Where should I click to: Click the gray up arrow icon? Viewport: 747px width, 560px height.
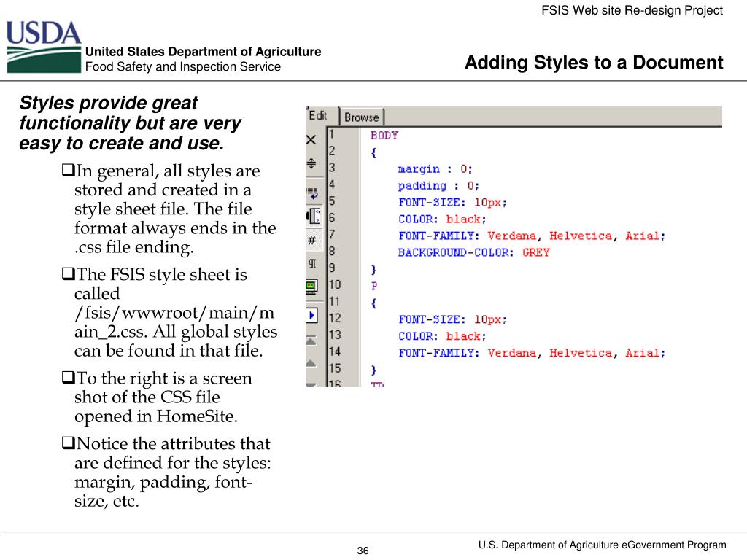(311, 363)
